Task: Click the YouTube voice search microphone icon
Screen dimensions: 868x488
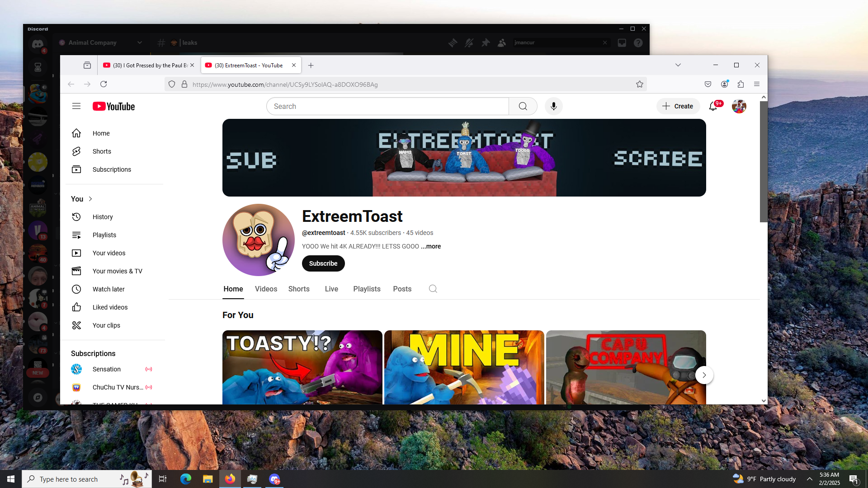Action: pos(553,106)
